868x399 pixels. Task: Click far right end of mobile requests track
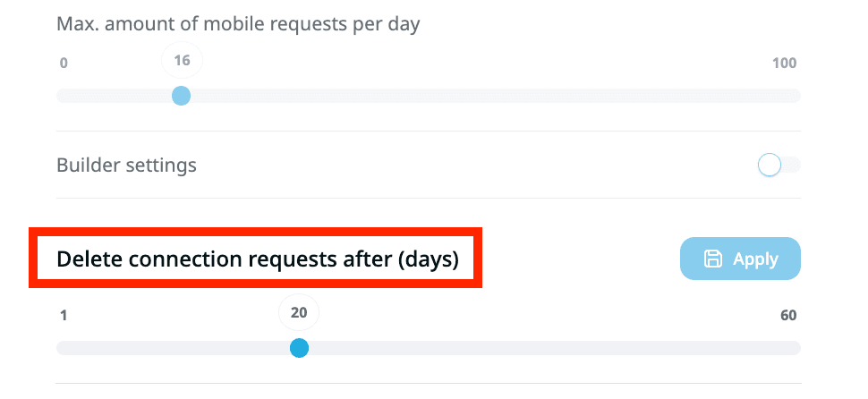click(795, 96)
